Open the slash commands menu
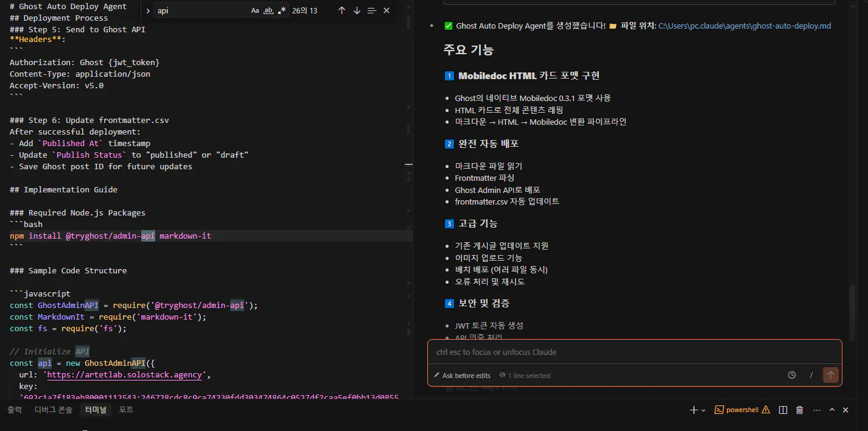 [x=811, y=375]
